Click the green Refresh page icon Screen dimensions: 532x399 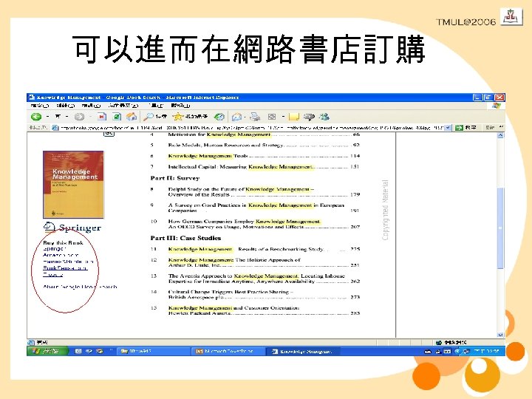tap(117, 117)
